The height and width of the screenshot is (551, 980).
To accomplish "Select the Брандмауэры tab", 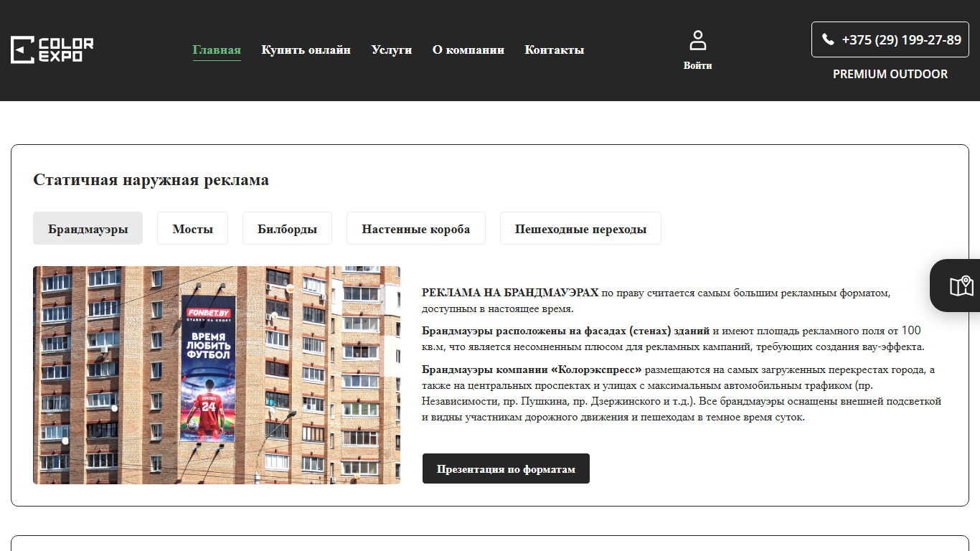I will pyautogui.click(x=88, y=228).
